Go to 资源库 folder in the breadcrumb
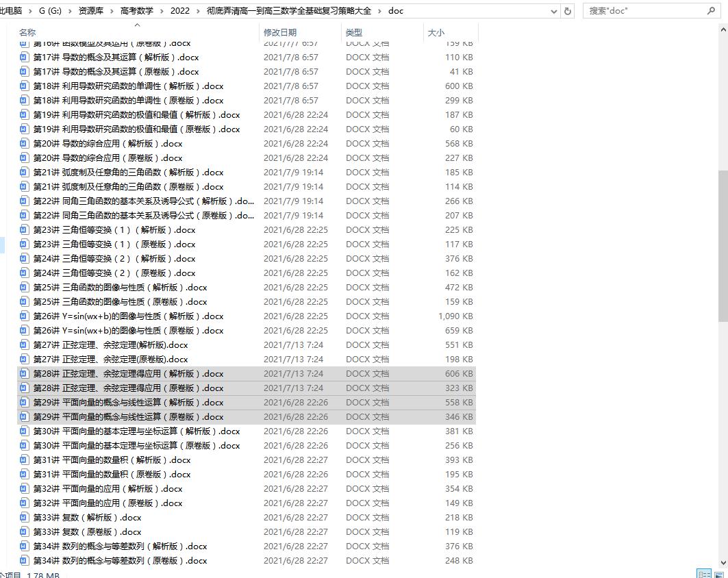The image size is (728, 578). click(x=90, y=11)
